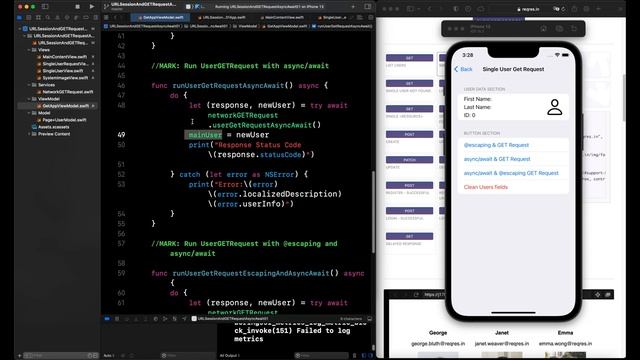Click the Xcode editor vertical scrollbar

373,211
